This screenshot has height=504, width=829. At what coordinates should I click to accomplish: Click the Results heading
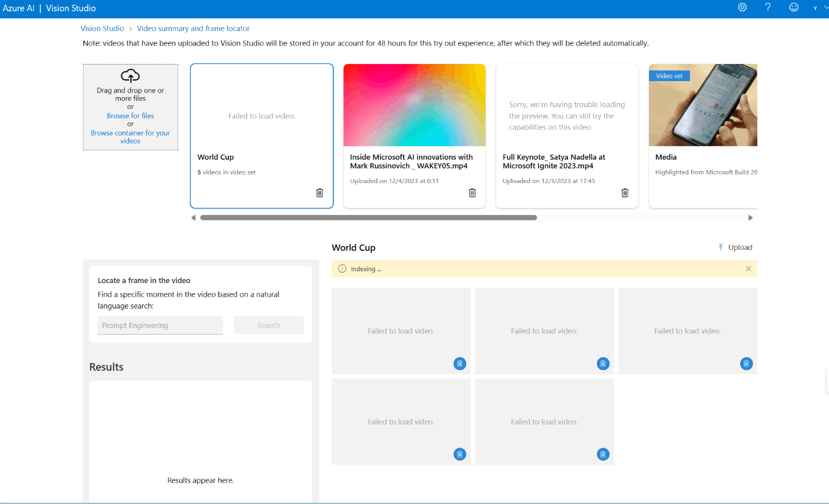coord(107,367)
